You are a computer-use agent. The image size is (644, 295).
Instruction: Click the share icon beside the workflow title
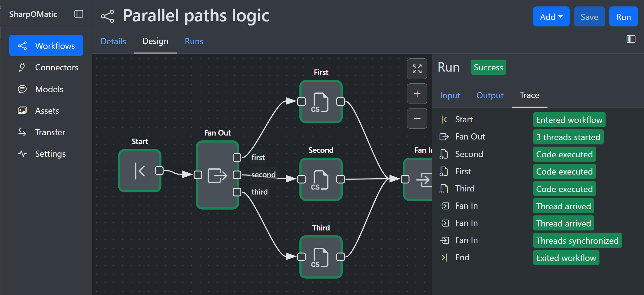click(107, 16)
